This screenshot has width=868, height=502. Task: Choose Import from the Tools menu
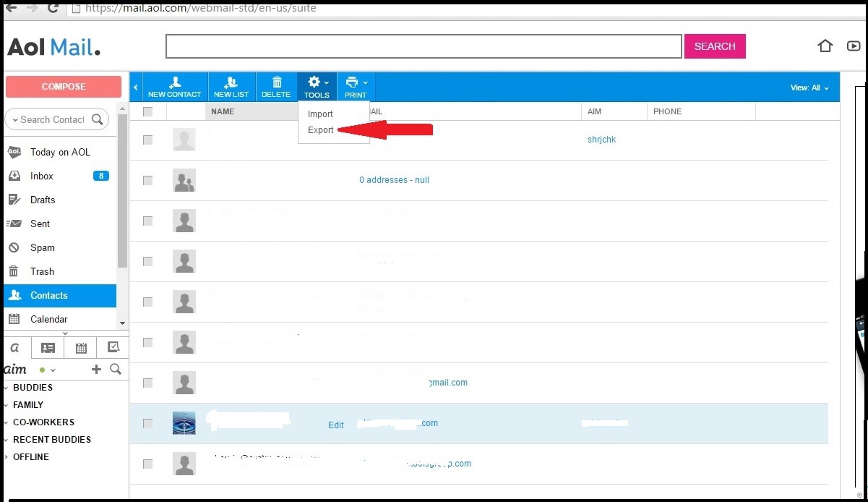click(320, 114)
